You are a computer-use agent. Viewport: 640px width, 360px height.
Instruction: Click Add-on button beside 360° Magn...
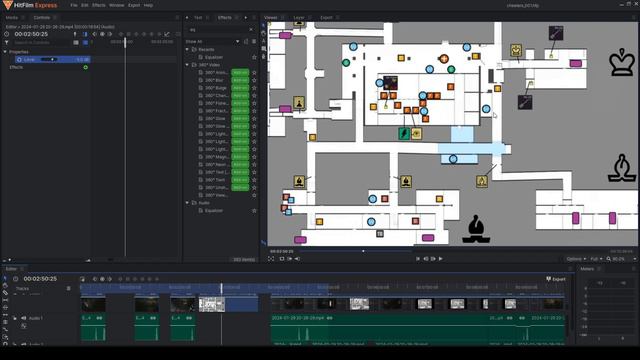[x=240, y=157]
